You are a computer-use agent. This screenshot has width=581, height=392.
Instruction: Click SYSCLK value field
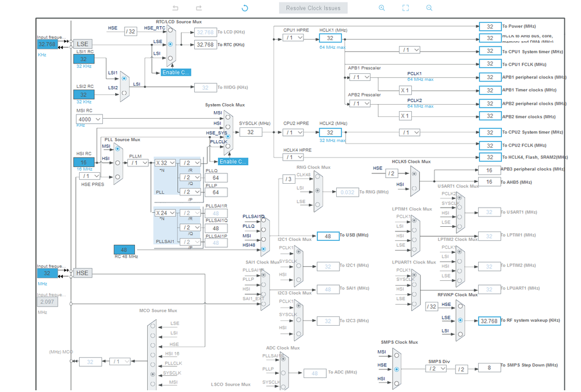point(251,132)
